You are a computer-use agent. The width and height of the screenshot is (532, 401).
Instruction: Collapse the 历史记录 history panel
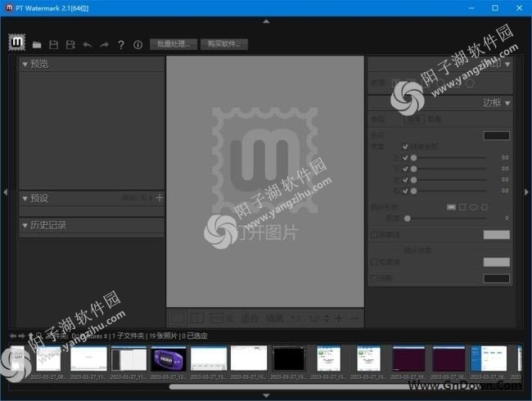[25, 225]
